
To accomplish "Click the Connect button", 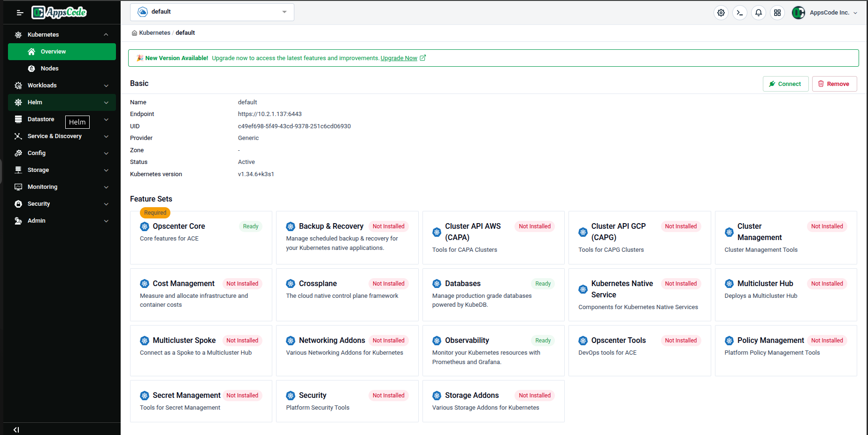I will tap(785, 84).
